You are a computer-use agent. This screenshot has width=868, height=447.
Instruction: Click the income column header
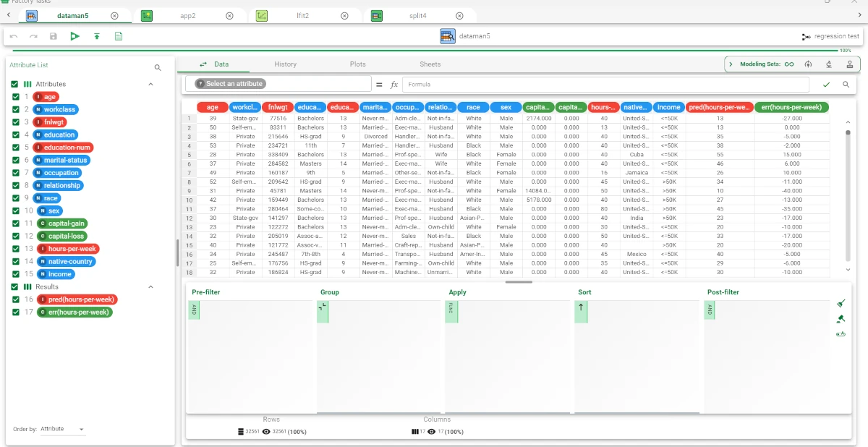668,107
